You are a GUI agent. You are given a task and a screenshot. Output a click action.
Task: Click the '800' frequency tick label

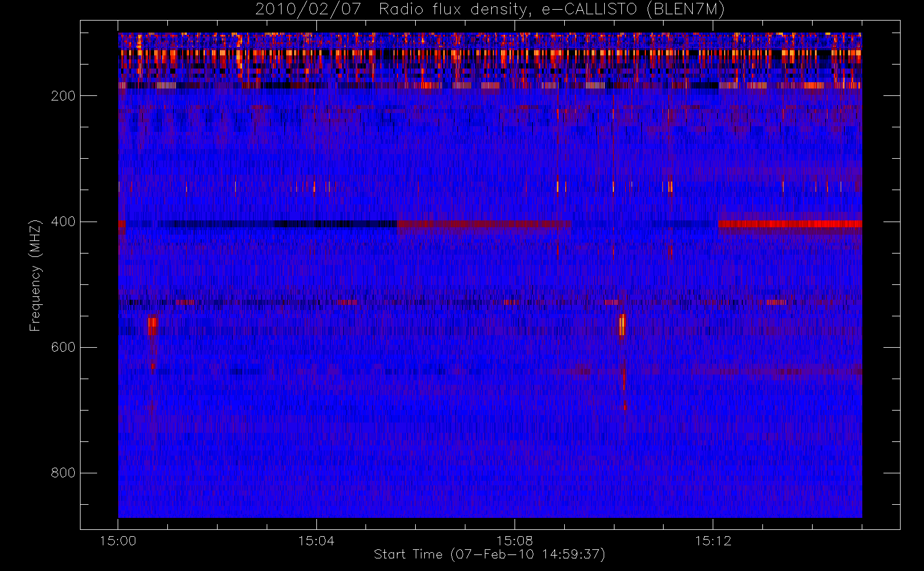[63, 473]
